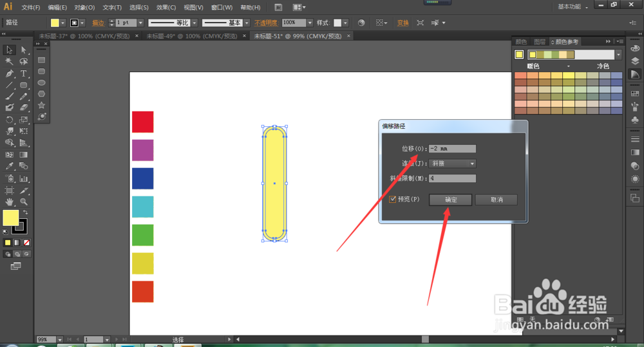Expand the stroke color dropdown in control bar

82,23
